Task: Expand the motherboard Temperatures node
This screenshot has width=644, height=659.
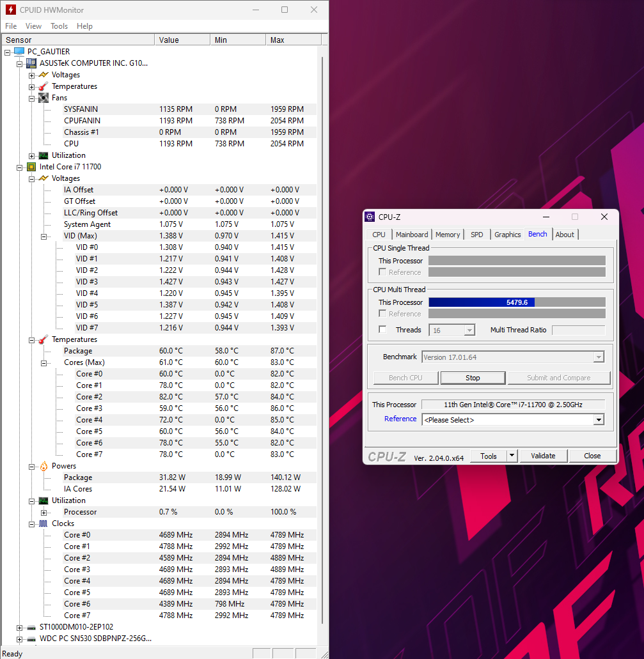Action: (x=31, y=87)
